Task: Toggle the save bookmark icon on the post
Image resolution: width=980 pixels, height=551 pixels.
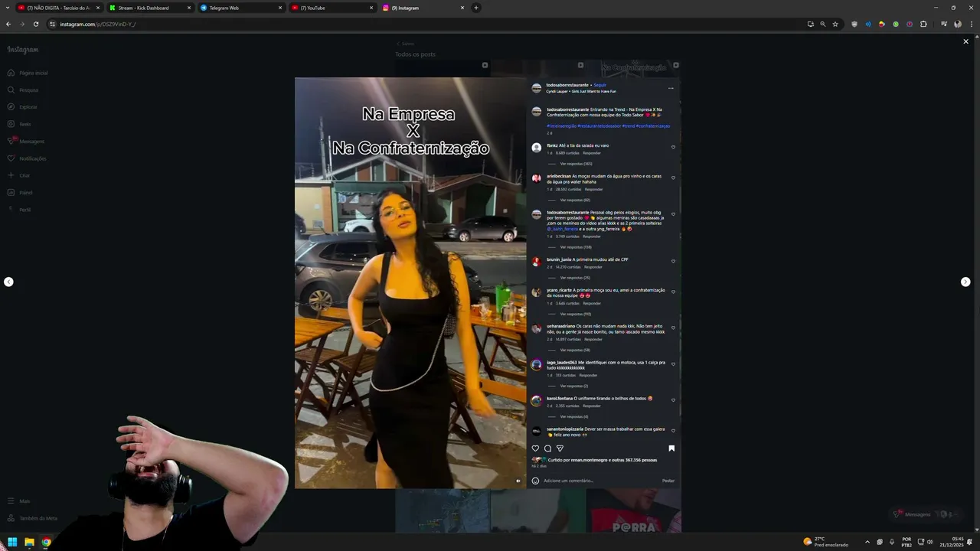Action: point(671,448)
